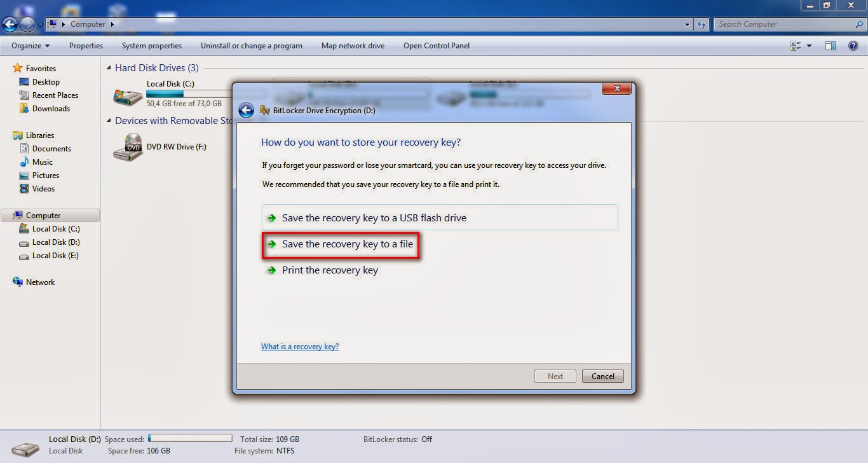This screenshot has height=463, width=868.
Task: Click the arrow after Computer in address bar
Action: point(112,25)
